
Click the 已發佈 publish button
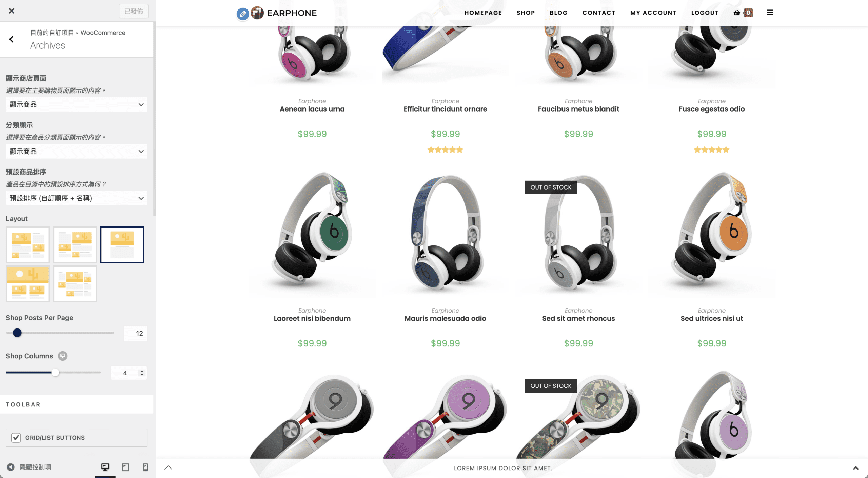(x=134, y=11)
